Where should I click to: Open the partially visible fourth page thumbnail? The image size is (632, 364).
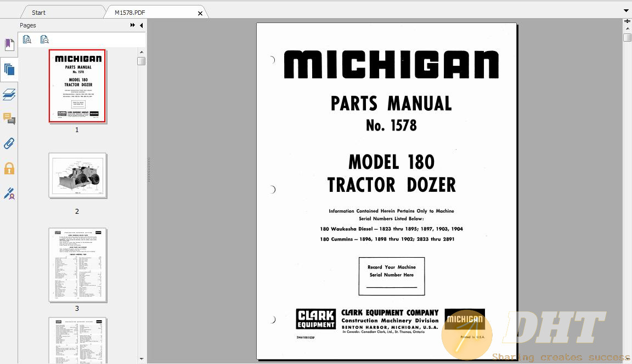pos(78,340)
